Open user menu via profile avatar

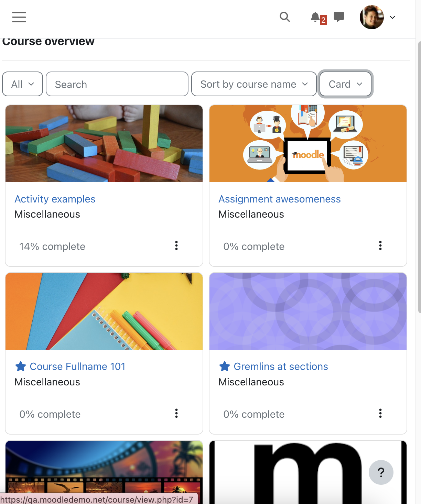(372, 17)
